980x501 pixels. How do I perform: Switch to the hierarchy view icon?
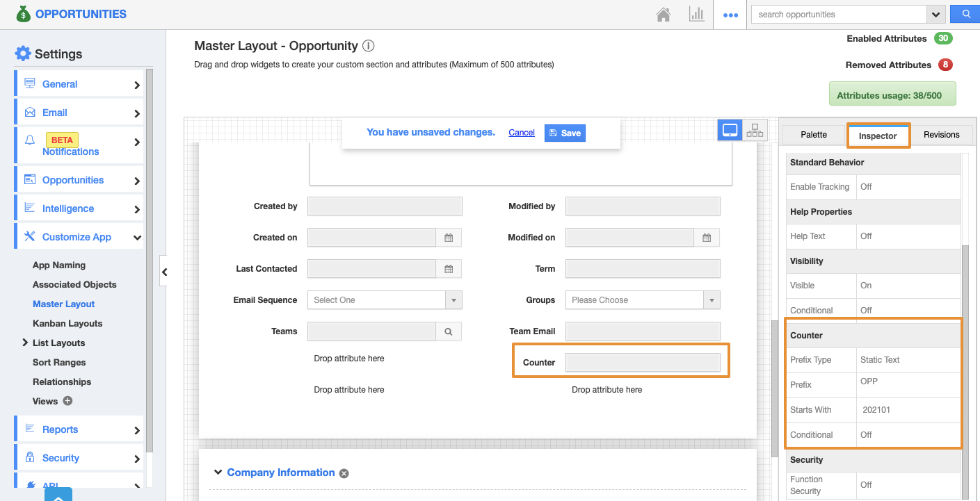pos(755,130)
